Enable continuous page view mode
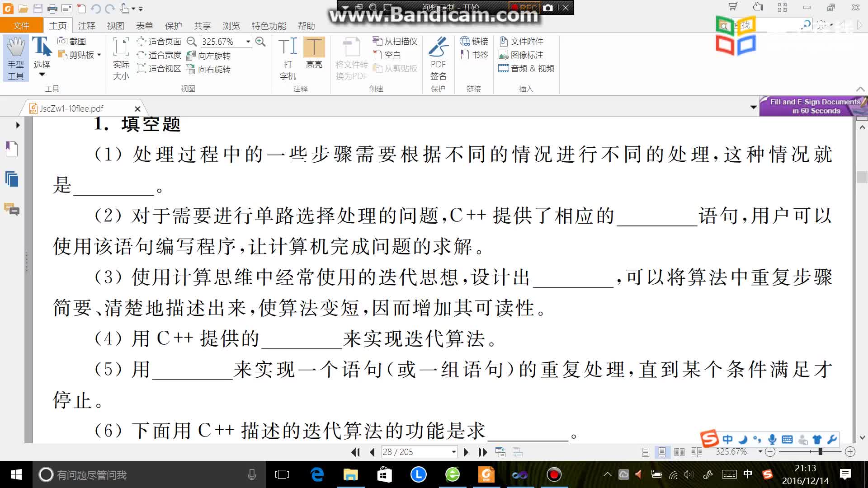 (x=662, y=452)
